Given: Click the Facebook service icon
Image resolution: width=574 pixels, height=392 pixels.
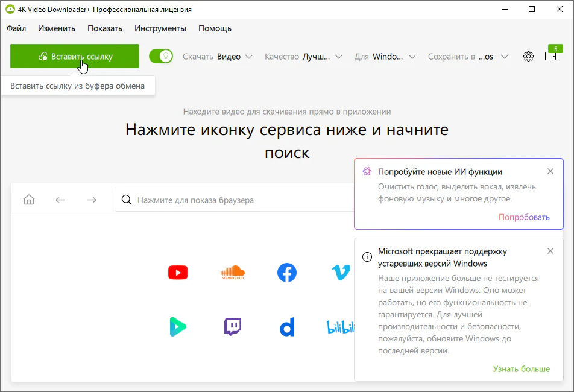Looking at the screenshot, I should point(287,273).
